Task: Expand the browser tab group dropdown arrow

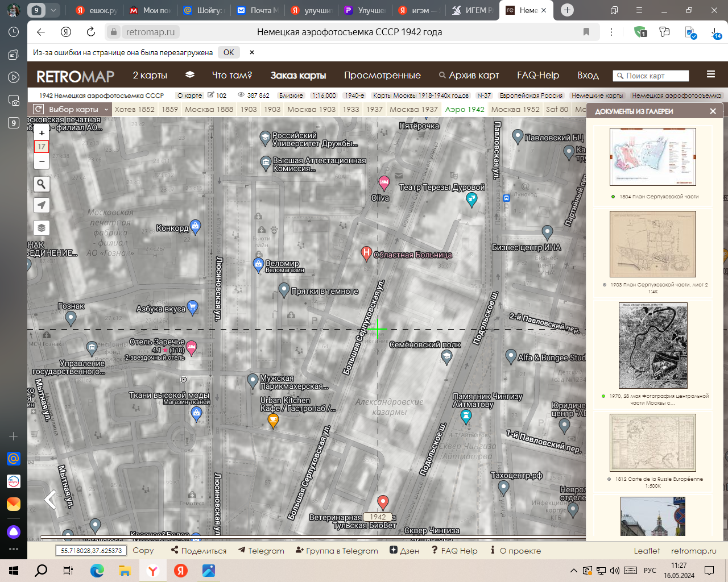Action: pos(53,10)
